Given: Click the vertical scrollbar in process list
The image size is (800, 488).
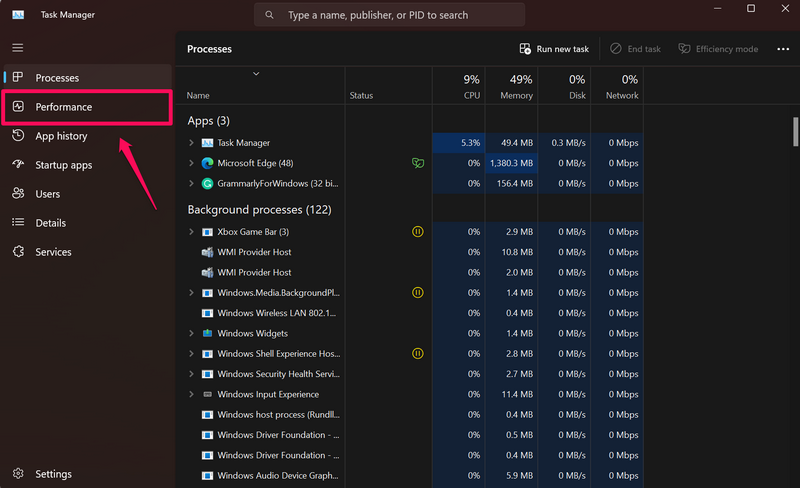Looking at the screenshot, I should [x=796, y=132].
